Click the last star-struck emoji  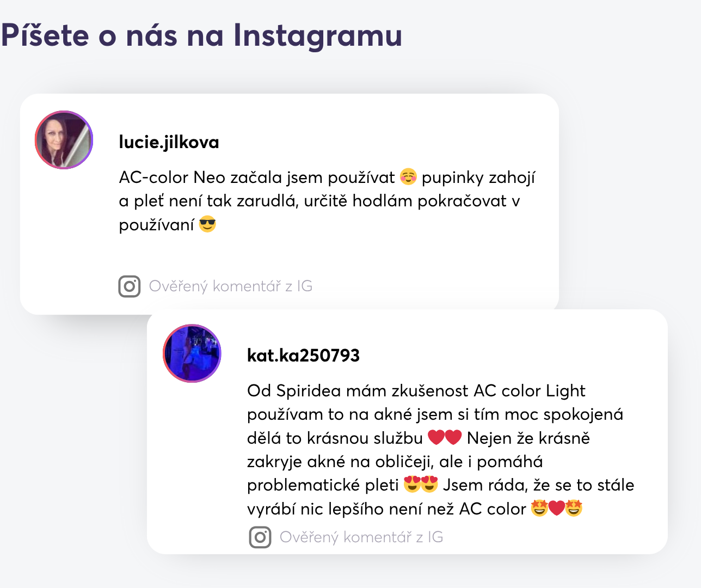point(574,508)
